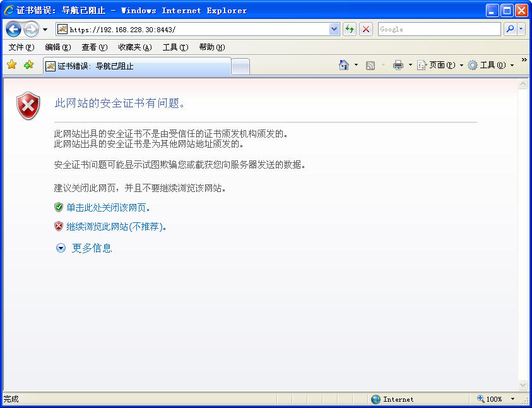Click the link 单击此处关闭该网页

109,207
